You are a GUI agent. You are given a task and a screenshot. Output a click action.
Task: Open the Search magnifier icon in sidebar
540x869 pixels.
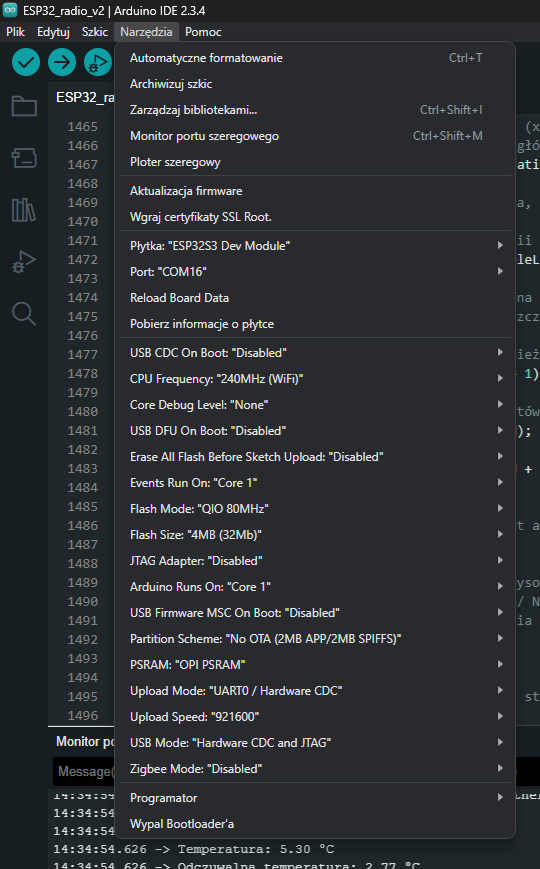click(x=24, y=314)
